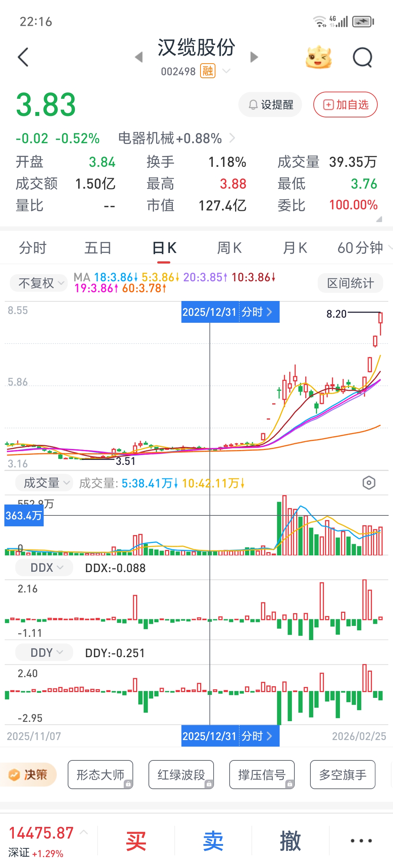Tap the 3.51 low price marker
This screenshot has width=393, height=868.
[x=126, y=461]
